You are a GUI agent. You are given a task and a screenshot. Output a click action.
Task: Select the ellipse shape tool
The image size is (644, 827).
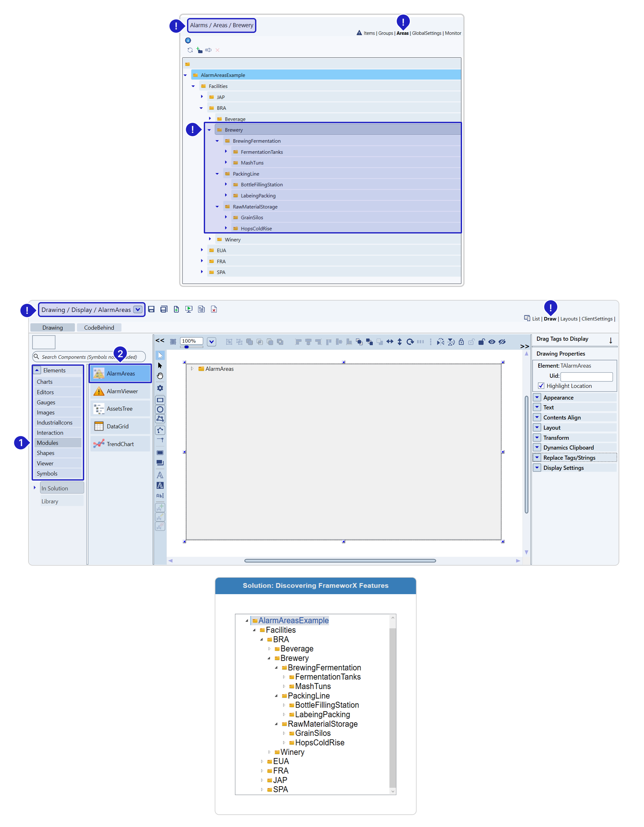pos(160,410)
